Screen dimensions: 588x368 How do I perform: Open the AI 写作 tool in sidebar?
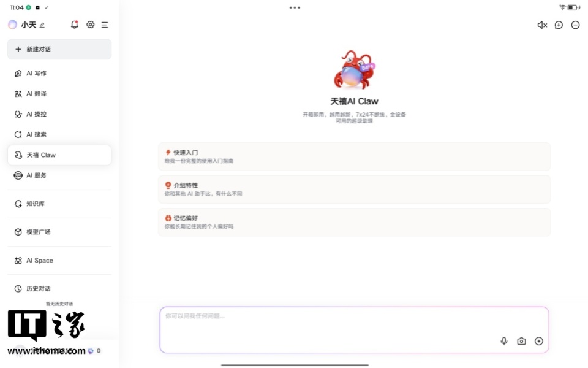pyautogui.click(x=37, y=73)
